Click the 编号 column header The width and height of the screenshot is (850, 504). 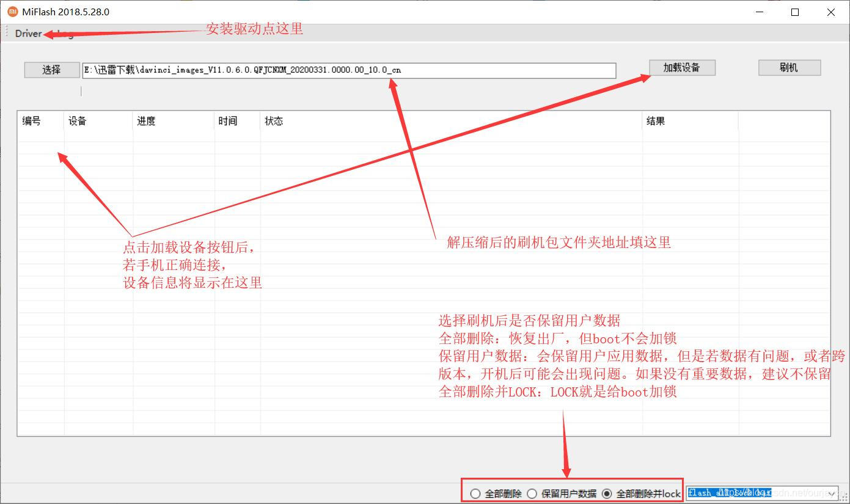click(40, 121)
